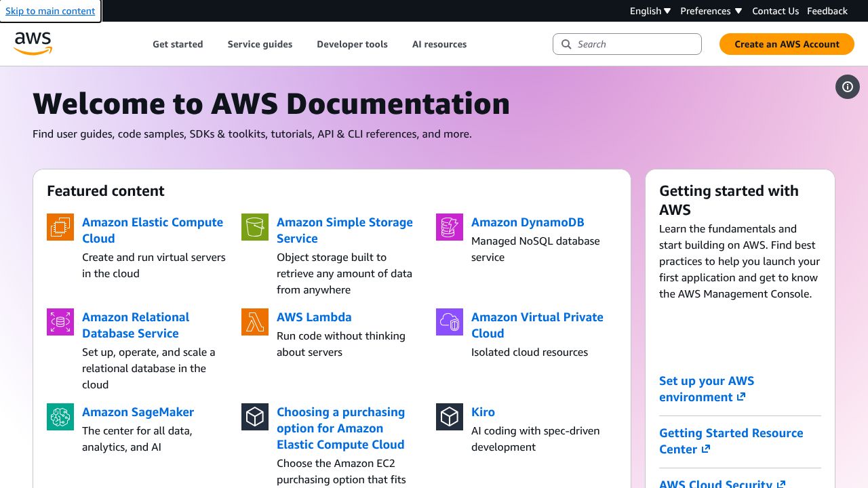Click the Featured content heading

click(x=106, y=191)
